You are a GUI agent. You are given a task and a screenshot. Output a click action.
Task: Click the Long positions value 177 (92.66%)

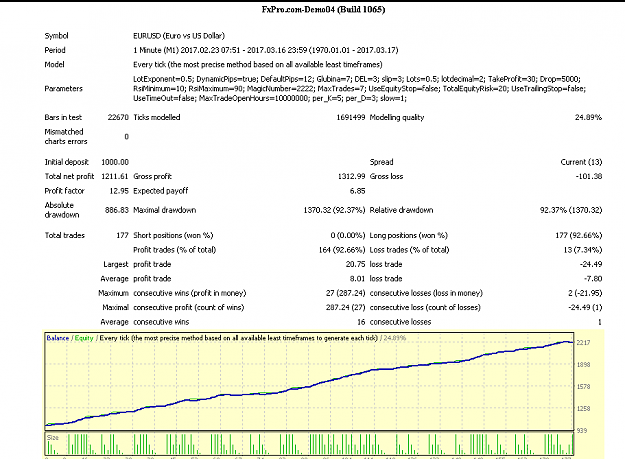click(x=578, y=235)
